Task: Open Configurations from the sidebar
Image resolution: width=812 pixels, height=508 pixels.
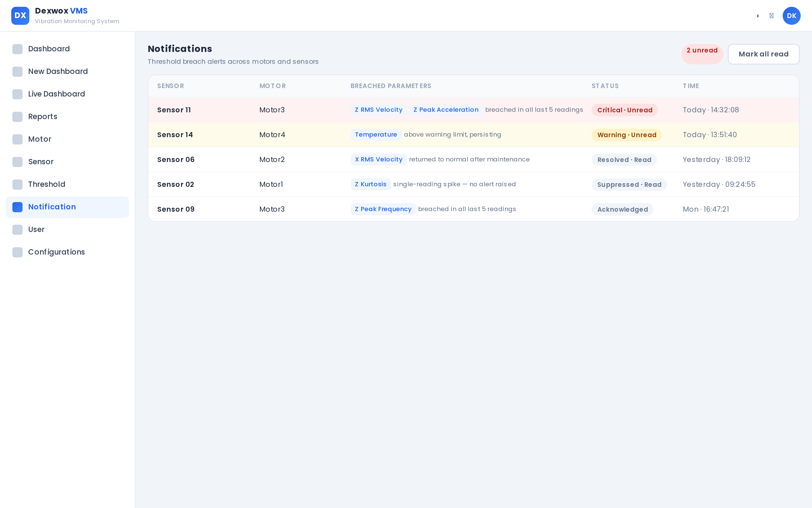Action: [67, 252]
